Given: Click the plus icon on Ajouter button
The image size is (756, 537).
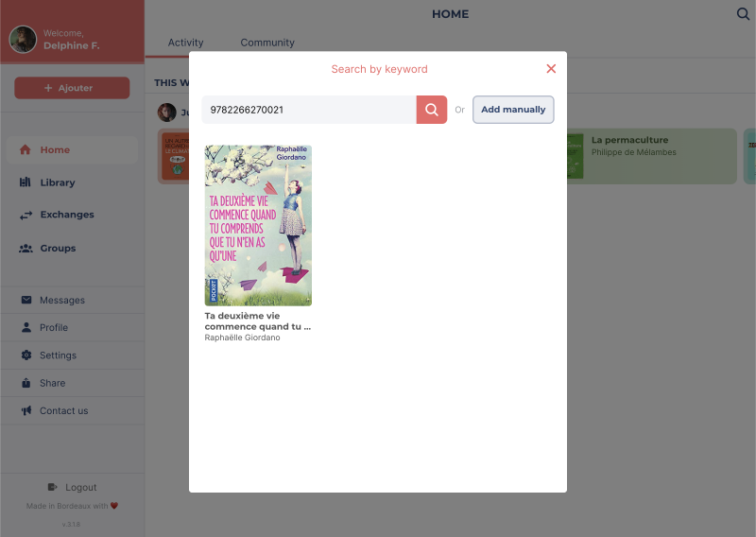Looking at the screenshot, I should pyautogui.click(x=48, y=88).
